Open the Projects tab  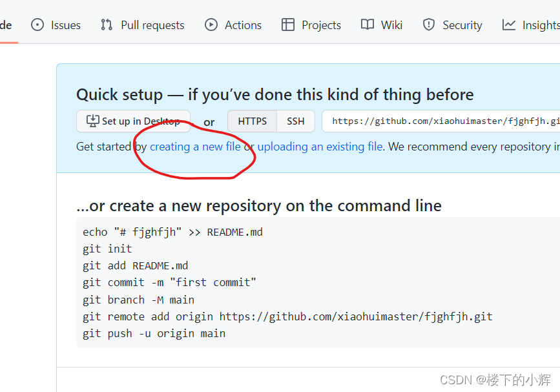(311, 25)
